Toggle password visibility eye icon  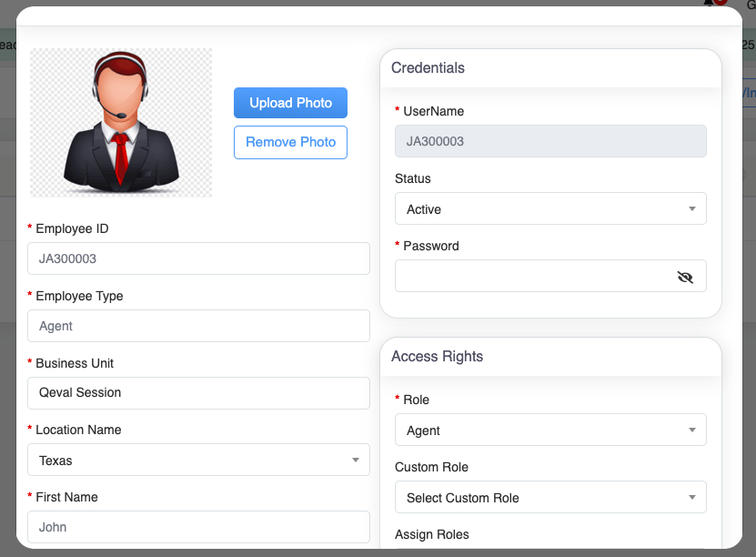point(685,277)
